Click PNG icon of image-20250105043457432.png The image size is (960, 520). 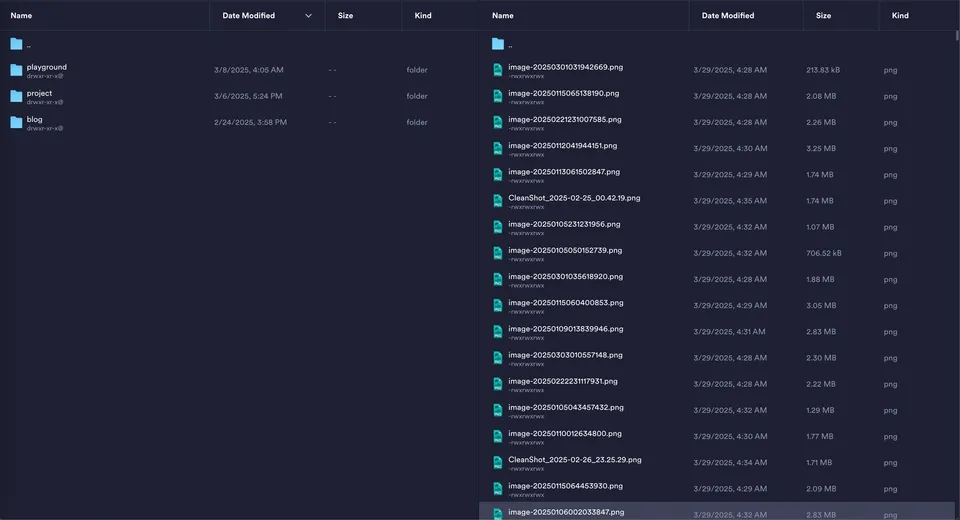498,410
